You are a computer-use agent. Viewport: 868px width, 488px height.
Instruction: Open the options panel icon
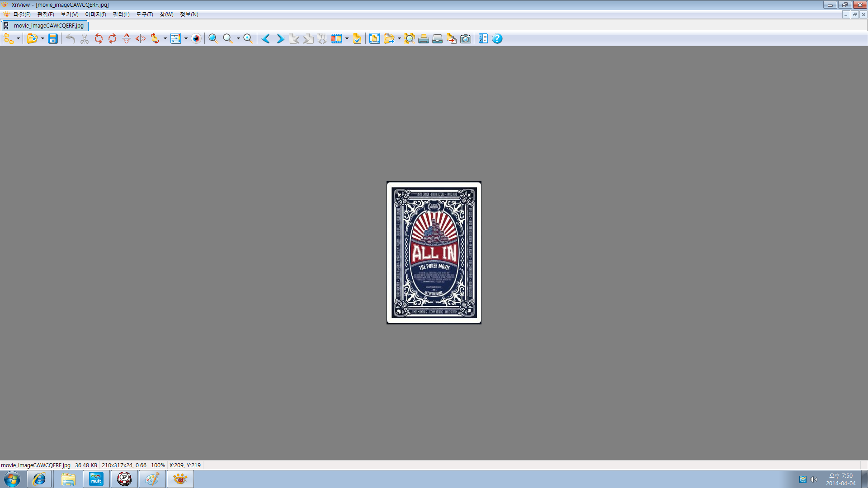point(483,39)
